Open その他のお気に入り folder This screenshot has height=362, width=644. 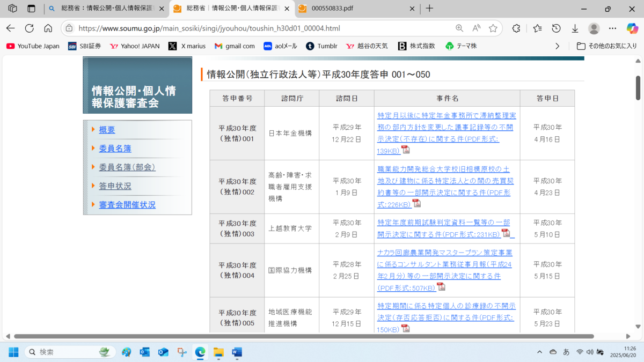pos(607,46)
